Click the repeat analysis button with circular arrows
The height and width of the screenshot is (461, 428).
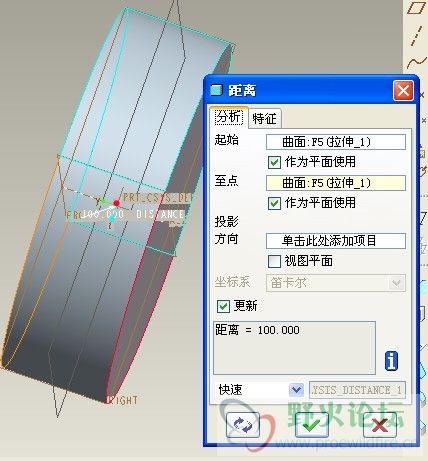click(243, 425)
